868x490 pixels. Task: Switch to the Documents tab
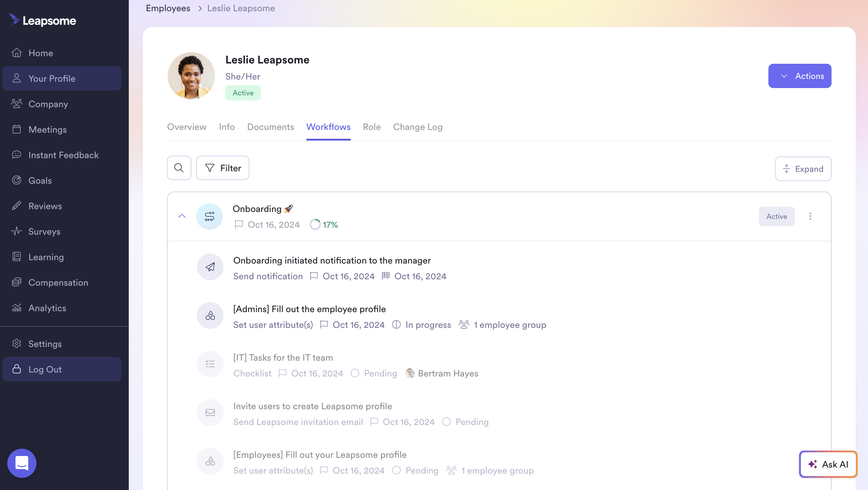click(271, 127)
